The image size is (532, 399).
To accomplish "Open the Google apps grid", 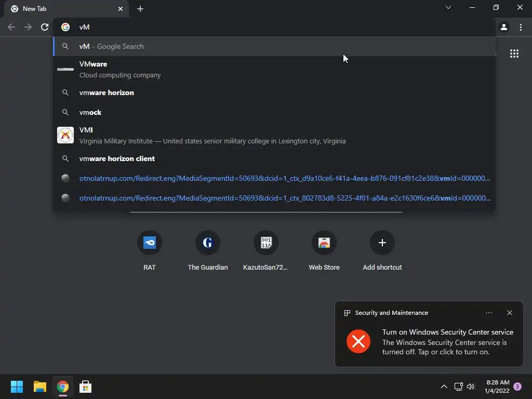I will [x=514, y=54].
